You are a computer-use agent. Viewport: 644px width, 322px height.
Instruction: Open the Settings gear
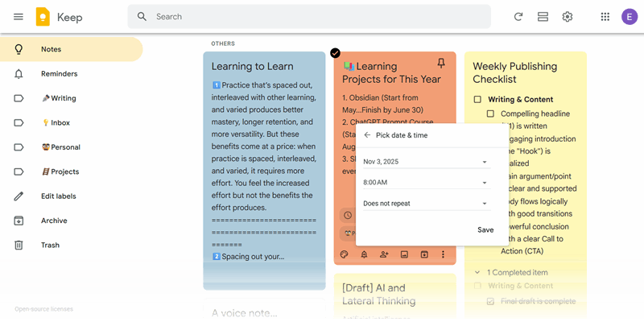pyautogui.click(x=568, y=16)
